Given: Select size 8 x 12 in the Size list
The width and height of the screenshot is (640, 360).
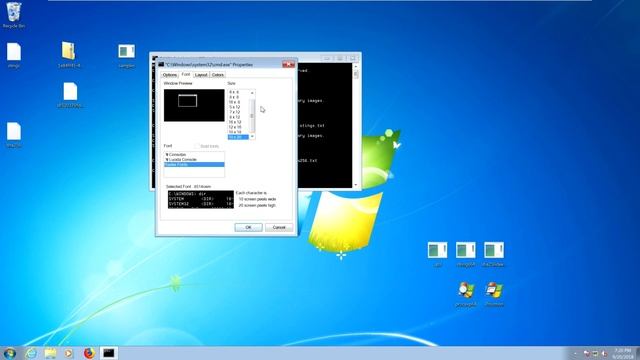Looking at the screenshot, I should pyautogui.click(x=238, y=117).
